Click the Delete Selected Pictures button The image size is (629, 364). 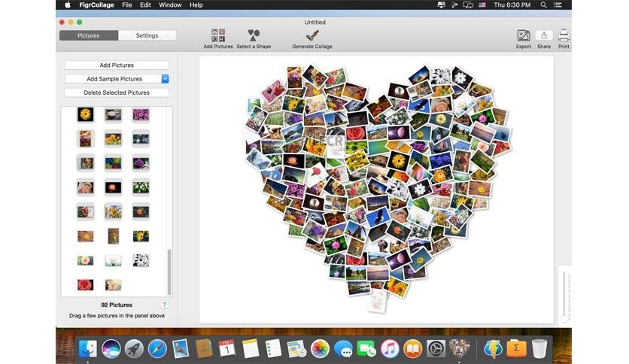point(117,93)
